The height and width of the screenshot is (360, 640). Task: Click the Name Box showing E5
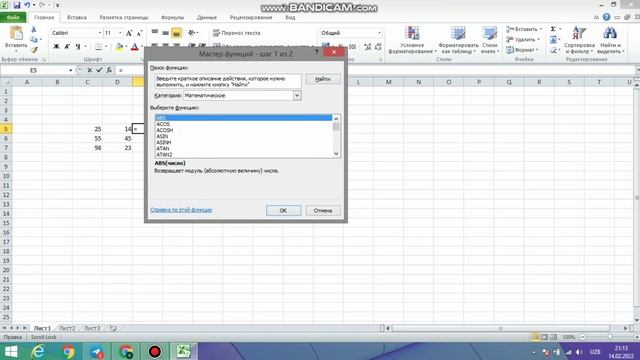tap(33, 70)
